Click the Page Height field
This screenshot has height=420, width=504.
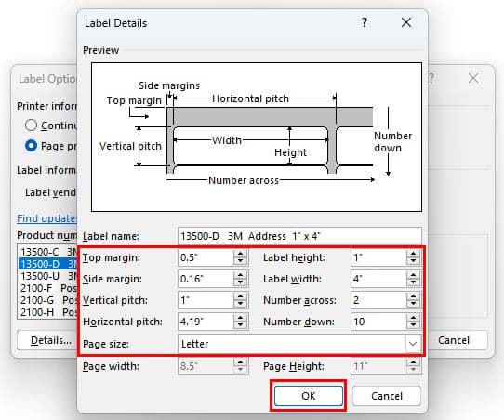tap(378, 366)
